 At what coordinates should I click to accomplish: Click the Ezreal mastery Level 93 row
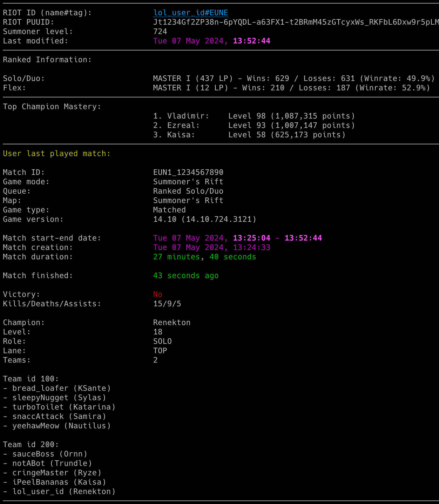(x=254, y=126)
